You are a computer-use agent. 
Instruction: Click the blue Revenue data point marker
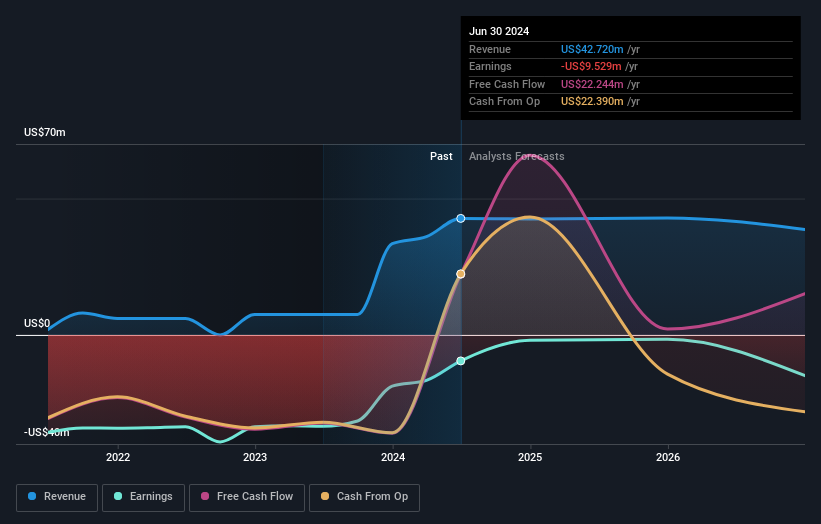[x=460, y=218]
